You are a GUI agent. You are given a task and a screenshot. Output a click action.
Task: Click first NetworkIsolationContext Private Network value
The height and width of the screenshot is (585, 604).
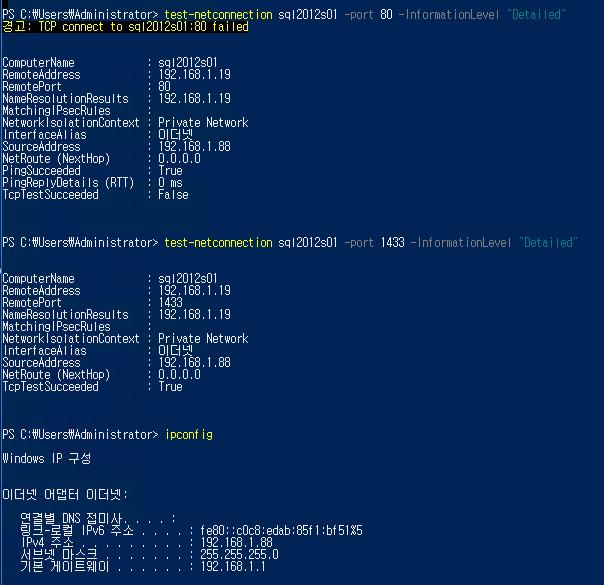203,123
